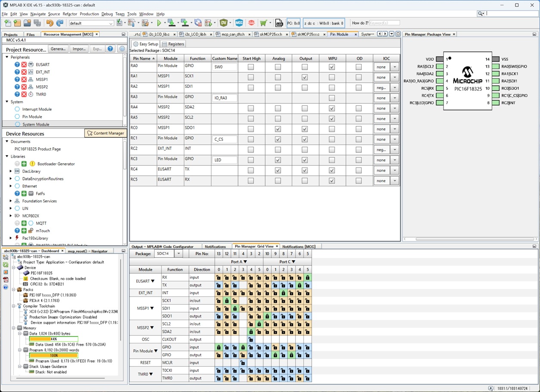Click the Undo toolbar icon
This screenshot has height=392, width=540.
point(50,23)
